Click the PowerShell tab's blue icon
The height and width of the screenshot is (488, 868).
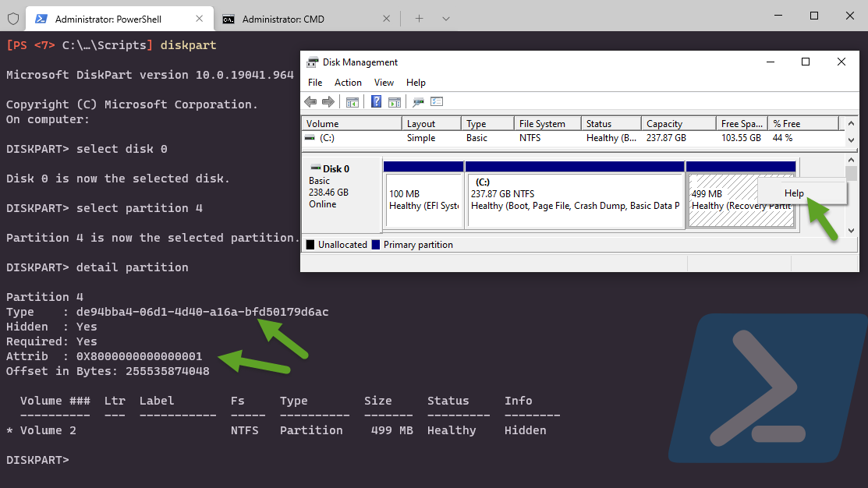41,19
